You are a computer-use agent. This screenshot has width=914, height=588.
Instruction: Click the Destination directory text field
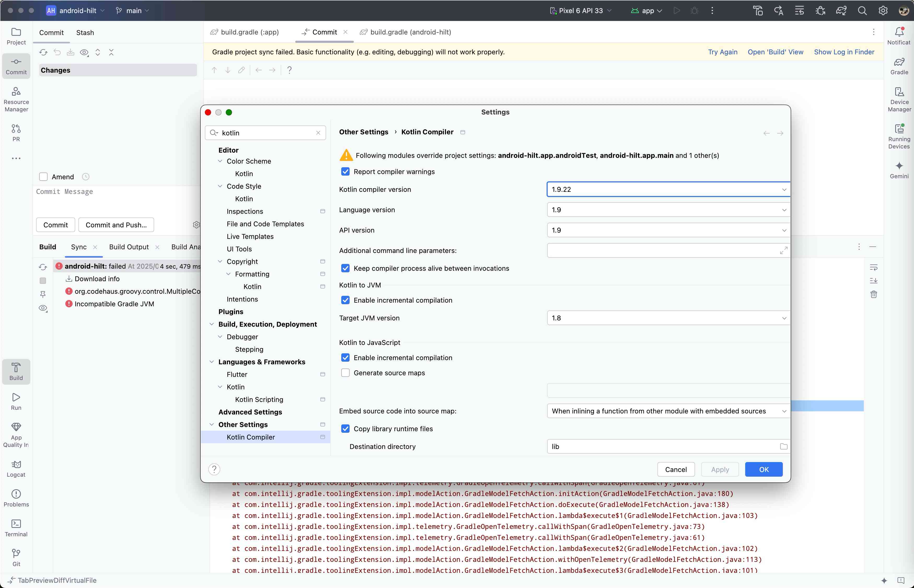tap(662, 446)
